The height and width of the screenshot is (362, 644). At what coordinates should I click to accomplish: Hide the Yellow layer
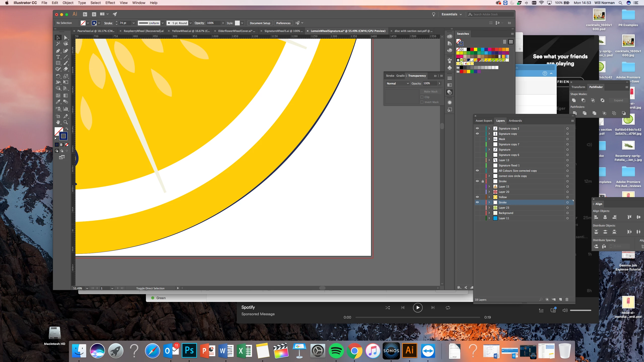[477, 197]
